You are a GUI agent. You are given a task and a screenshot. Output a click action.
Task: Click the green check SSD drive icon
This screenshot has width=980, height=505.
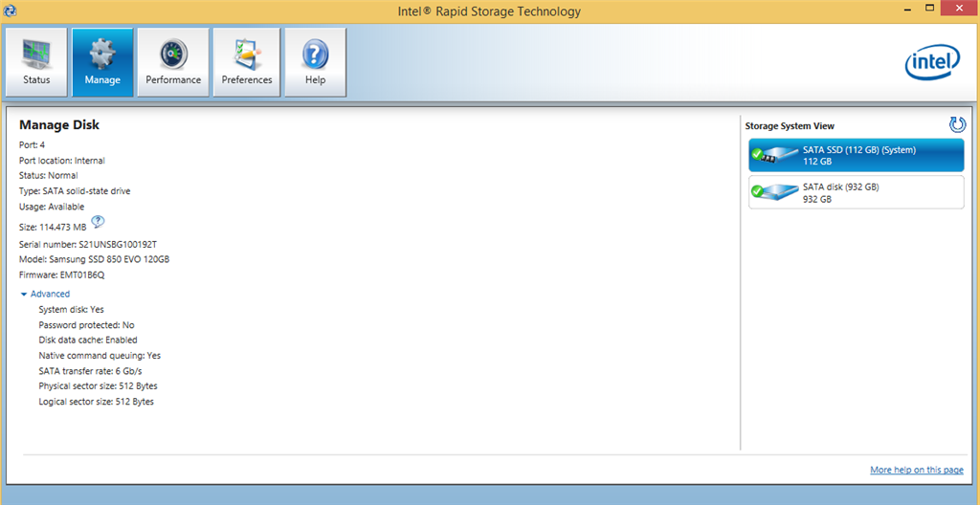(773, 155)
